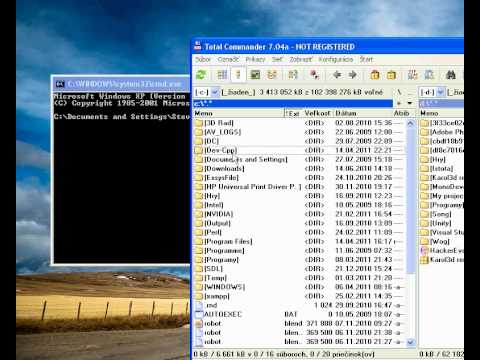The width and height of the screenshot is (480, 360).
Task: Select the [Intel] folder
Action: [300, 205]
